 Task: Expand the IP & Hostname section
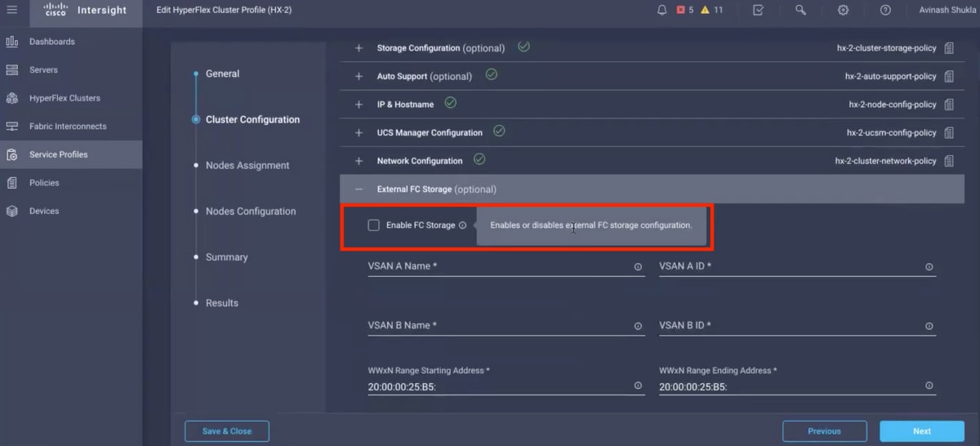click(359, 105)
